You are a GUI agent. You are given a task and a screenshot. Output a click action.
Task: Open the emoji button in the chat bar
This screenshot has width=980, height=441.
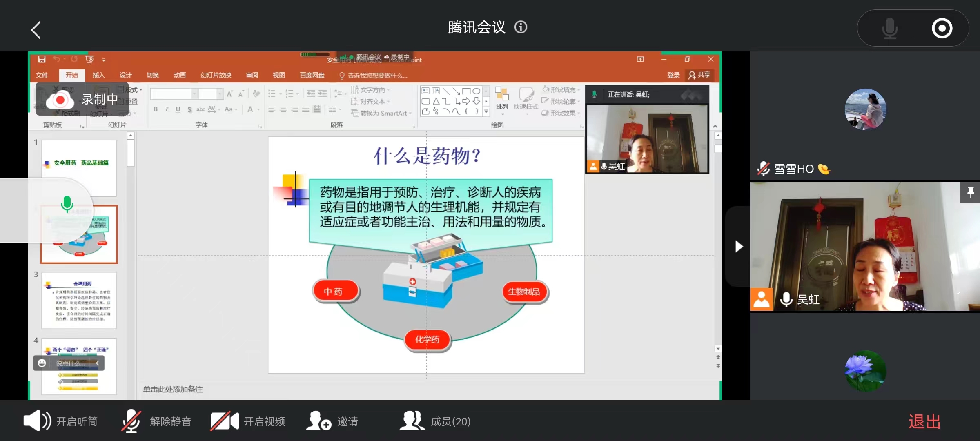(x=42, y=363)
